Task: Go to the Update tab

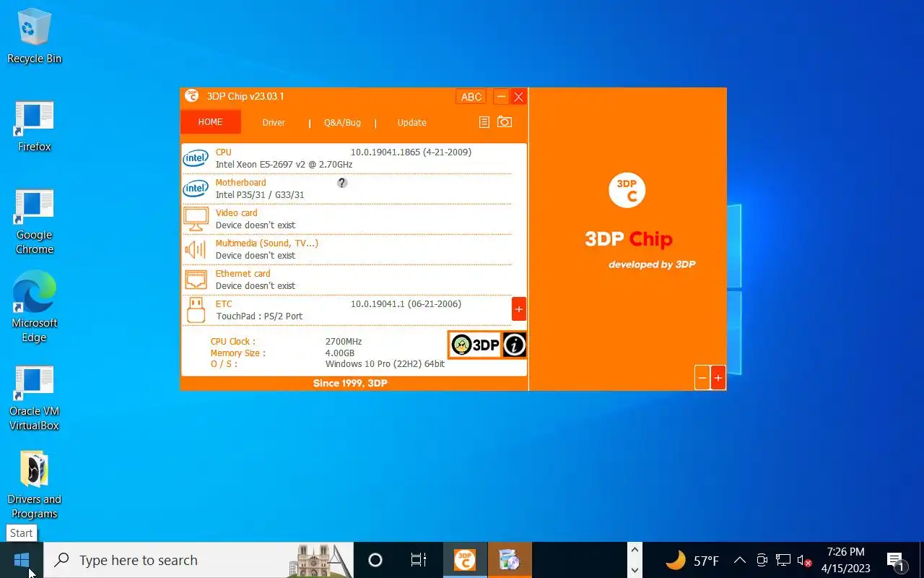Action: (411, 123)
